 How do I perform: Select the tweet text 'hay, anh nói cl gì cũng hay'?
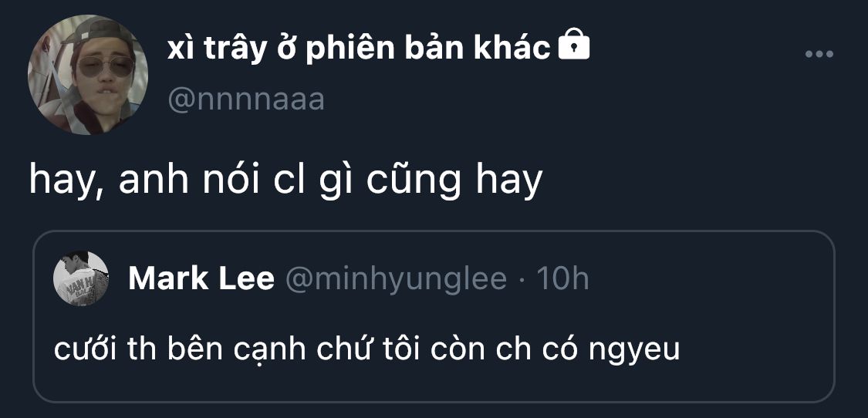click(285, 181)
